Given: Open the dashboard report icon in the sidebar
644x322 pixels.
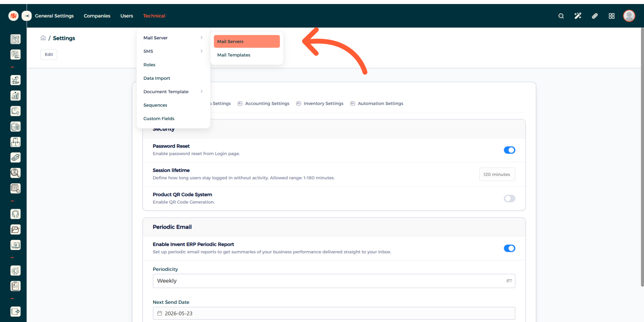Looking at the screenshot, I should pyautogui.click(x=15, y=39).
